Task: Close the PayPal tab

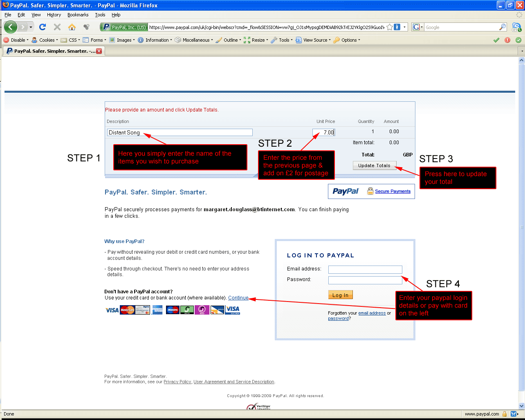Action: point(99,51)
